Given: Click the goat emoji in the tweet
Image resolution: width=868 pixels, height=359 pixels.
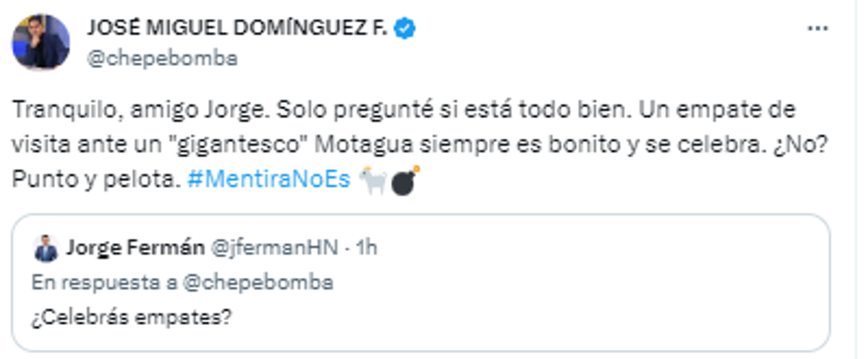Looking at the screenshot, I should (373, 182).
